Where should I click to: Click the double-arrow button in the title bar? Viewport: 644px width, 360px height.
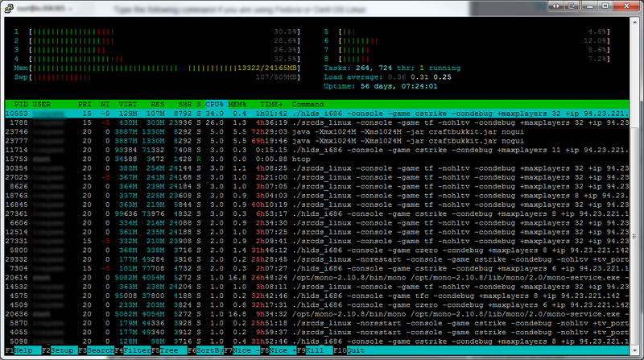(555, 6)
